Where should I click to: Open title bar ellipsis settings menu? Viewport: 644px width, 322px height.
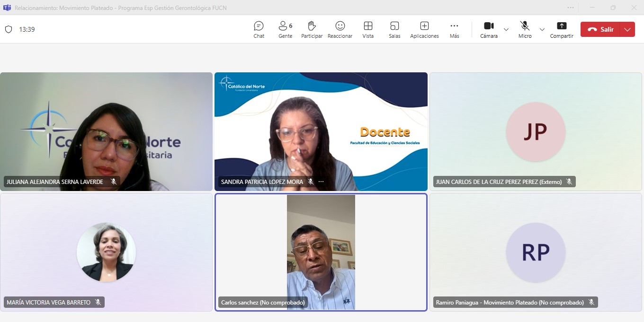coord(571,8)
